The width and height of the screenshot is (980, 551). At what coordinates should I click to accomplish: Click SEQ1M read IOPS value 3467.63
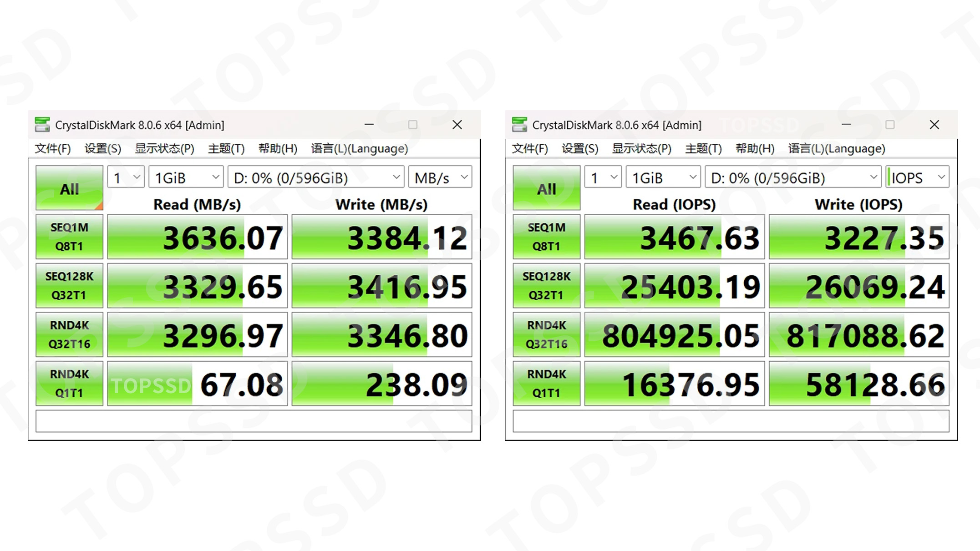(675, 237)
